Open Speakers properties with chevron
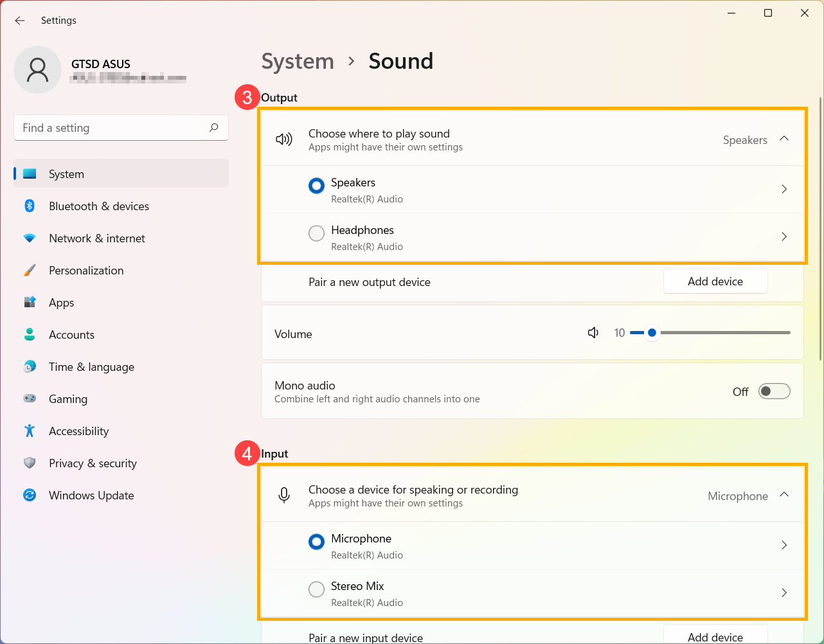The width and height of the screenshot is (824, 644). (784, 190)
